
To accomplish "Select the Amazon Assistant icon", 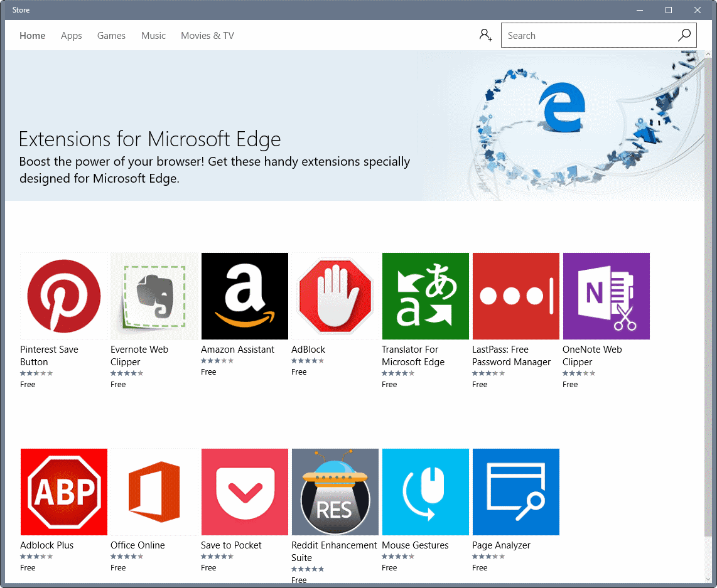I will 245,296.
